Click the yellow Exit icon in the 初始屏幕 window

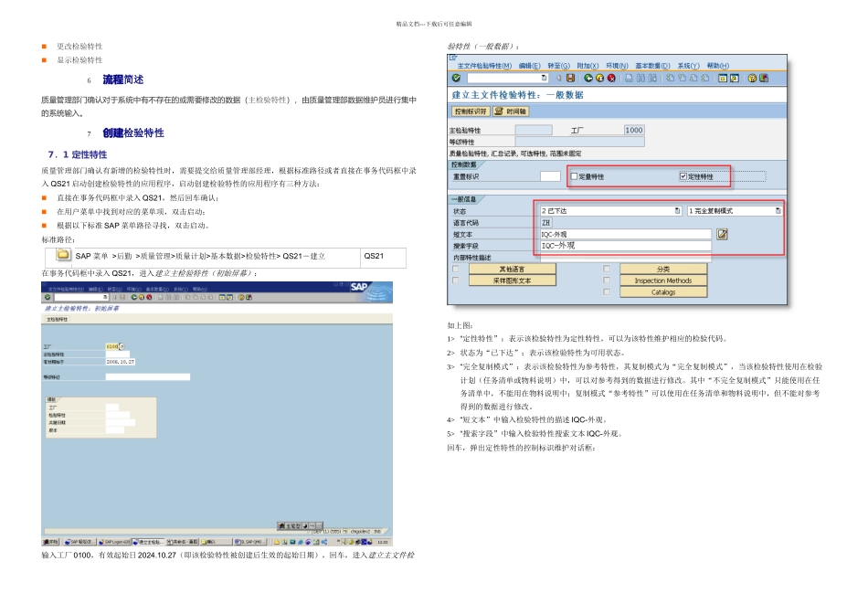(x=142, y=297)
